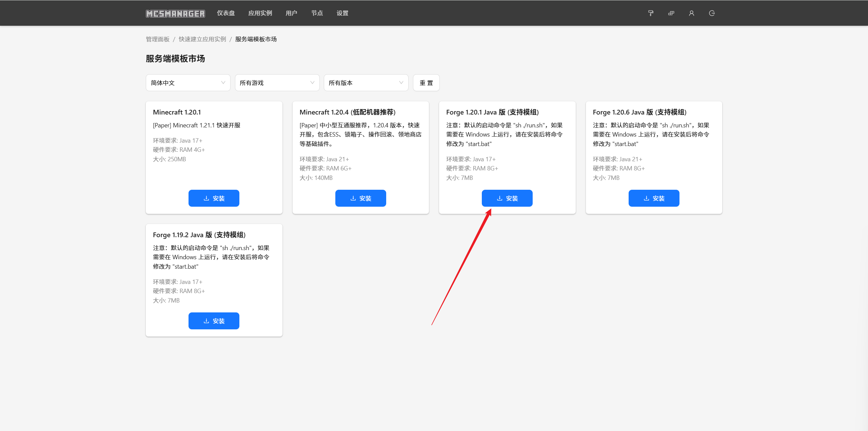This screenshot has width=868, height=431.
Task: Click the MCSManager logo
Action: click(x=175, y=13)
